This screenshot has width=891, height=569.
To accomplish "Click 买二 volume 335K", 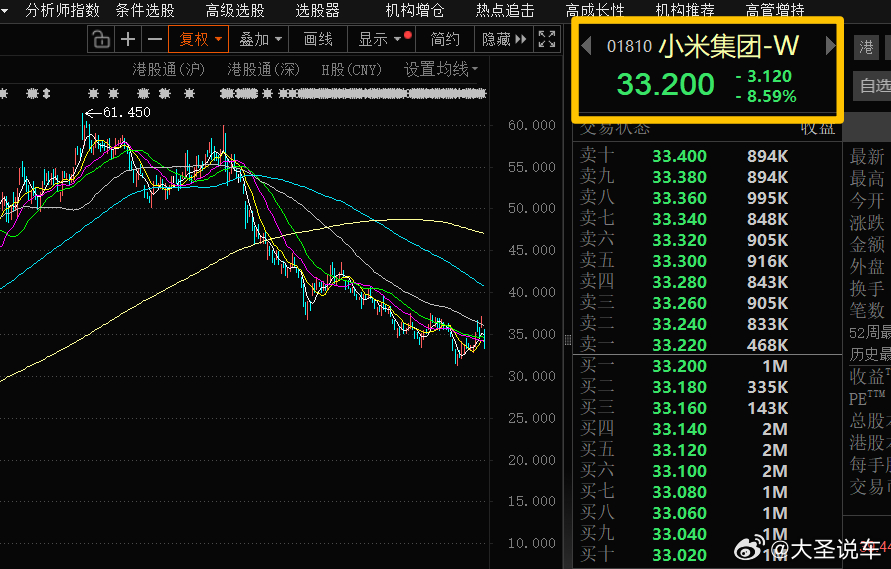I will (x=768, y=387).
